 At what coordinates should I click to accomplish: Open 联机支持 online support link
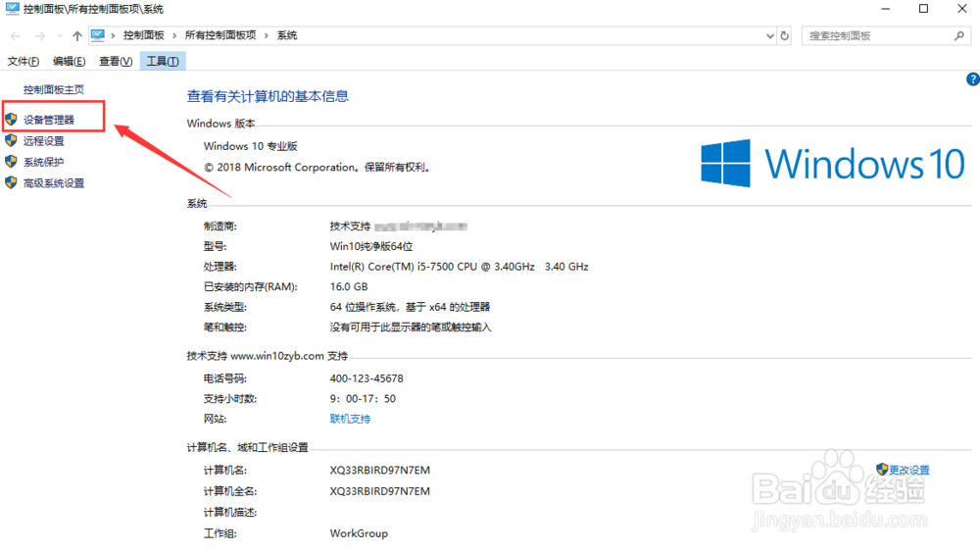pos(350,419)
